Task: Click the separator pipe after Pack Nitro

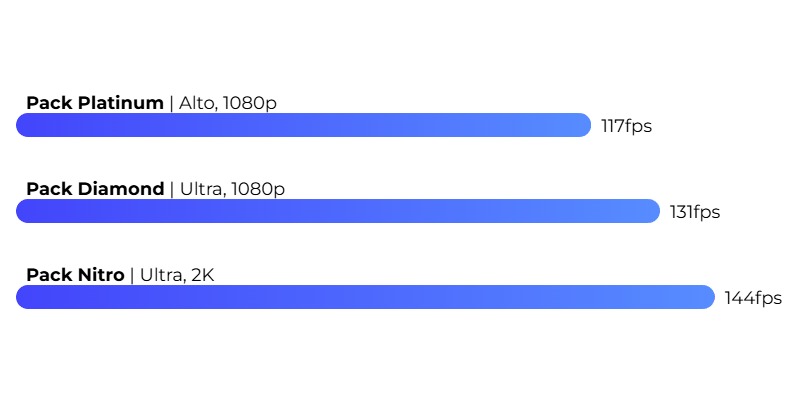Action: point(132,276)
